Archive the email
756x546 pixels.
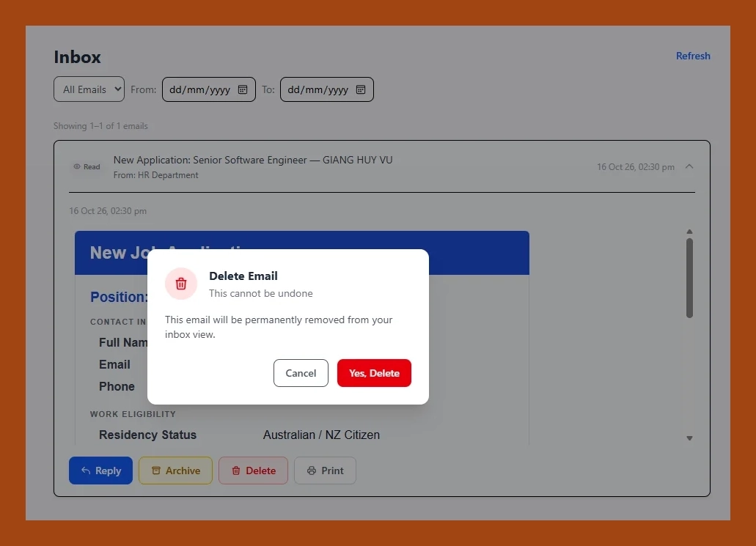(x=175, y=471)
